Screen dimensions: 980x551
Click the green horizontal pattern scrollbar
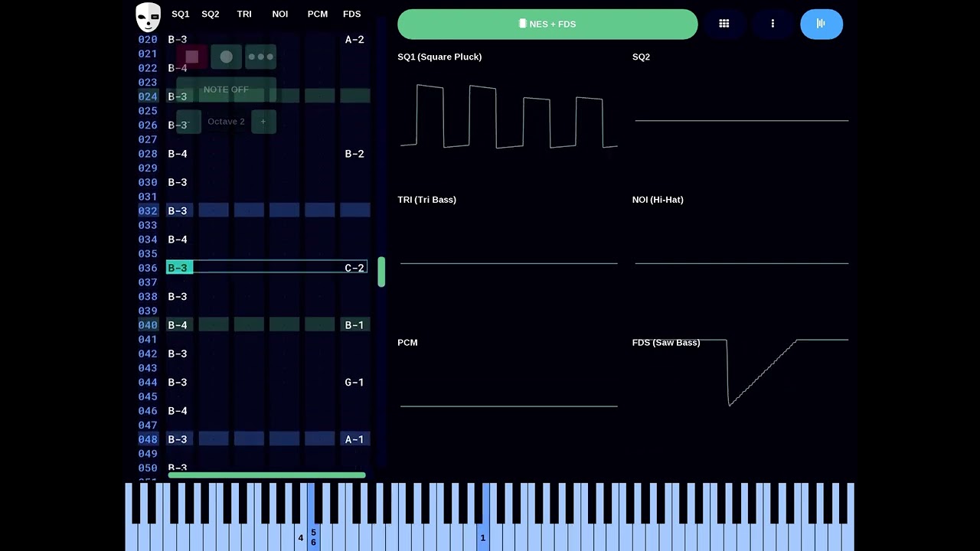point(266,475)
